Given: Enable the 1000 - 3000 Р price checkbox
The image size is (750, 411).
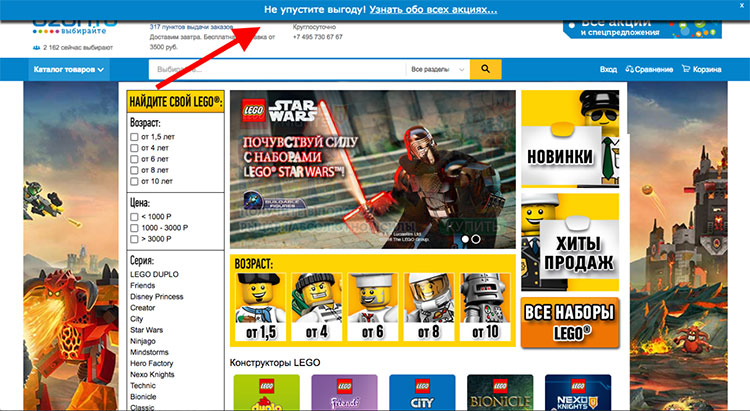Looking at the screenshot, I should [134, 228].
